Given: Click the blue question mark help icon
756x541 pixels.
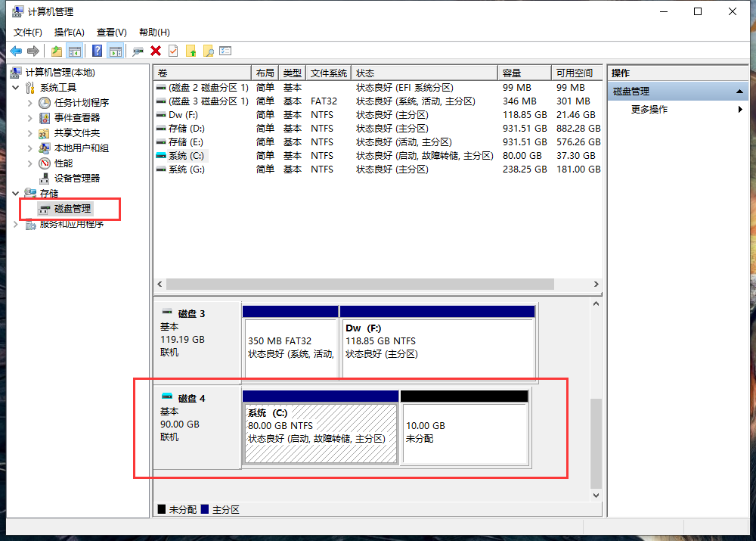Looking at the screenshot, I should tap(97, 51).
